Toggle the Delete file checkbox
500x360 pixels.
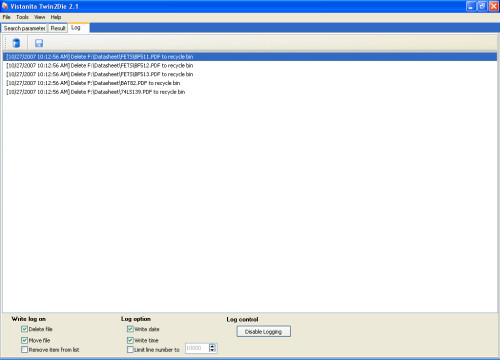[x=24, y=329]
